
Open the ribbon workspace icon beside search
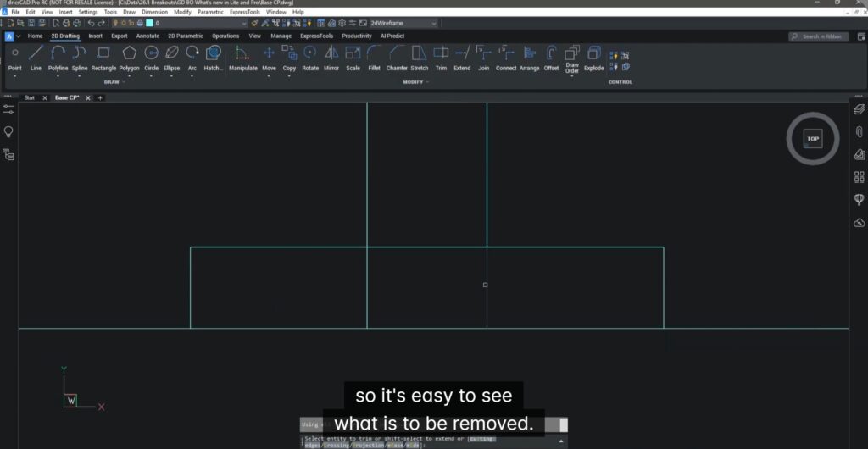click(861, 36)
